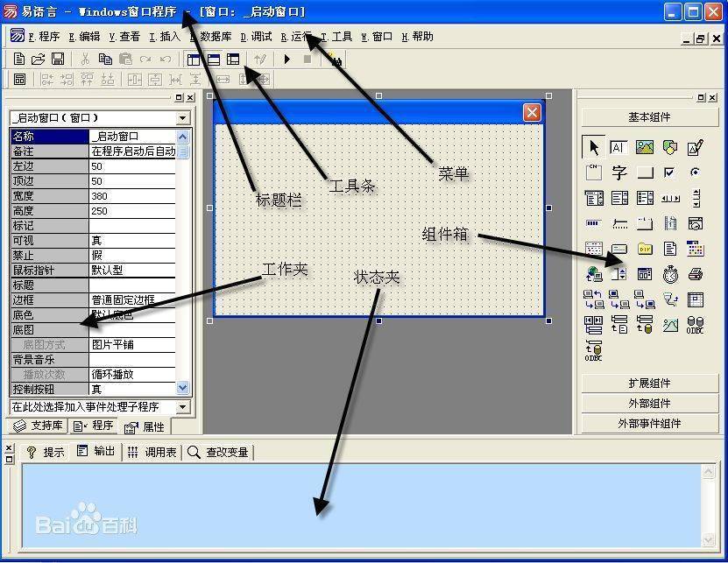728x563 pixels.
Task: Pick the color picker component icon
Action: [695, 249]
